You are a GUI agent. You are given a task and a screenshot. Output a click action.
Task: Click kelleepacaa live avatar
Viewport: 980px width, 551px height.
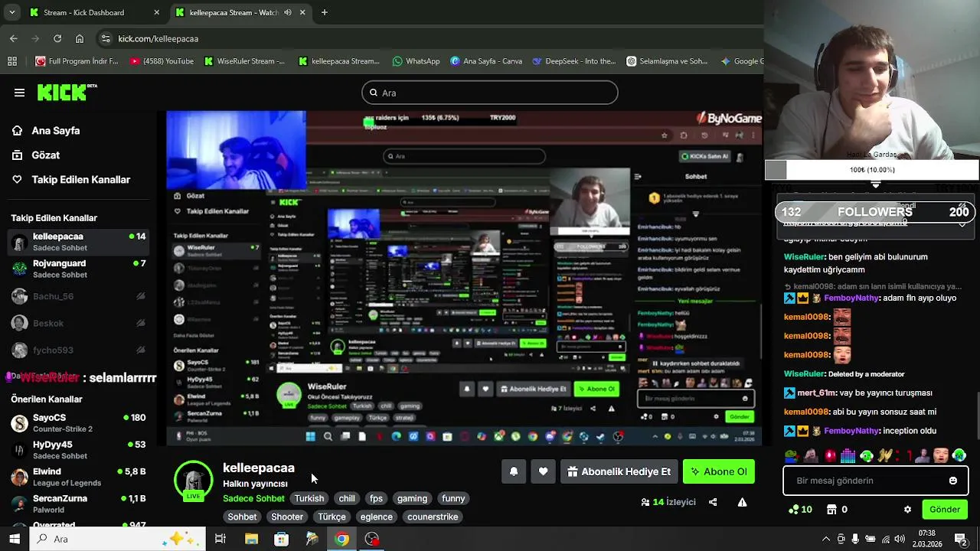pos(194,481)
